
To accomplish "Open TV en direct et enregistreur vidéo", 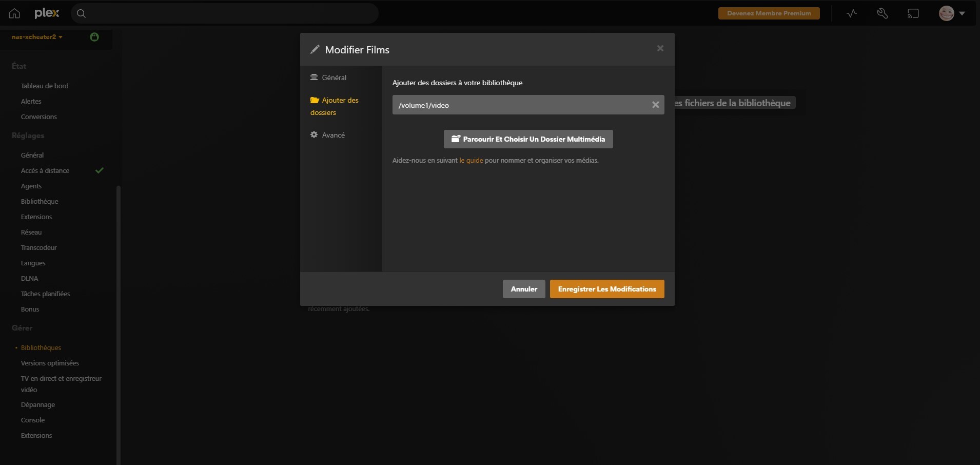I will click(x=61, y=384).
